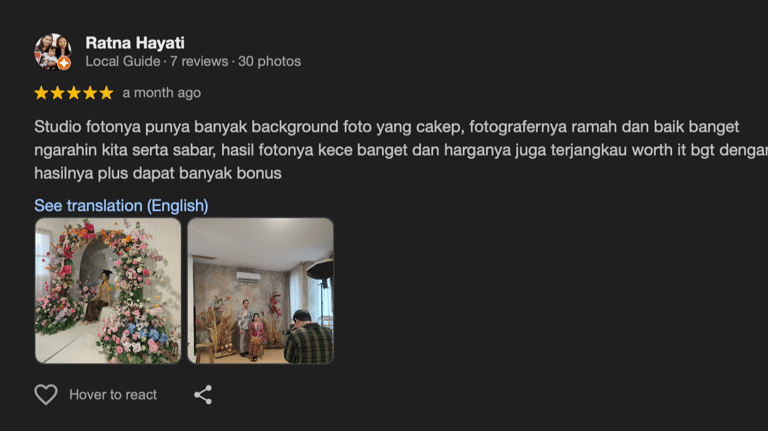Click the 'a month ago' timestamp
Image resolution: width=768 pixels, height=431 pixels.
(162, 93)
